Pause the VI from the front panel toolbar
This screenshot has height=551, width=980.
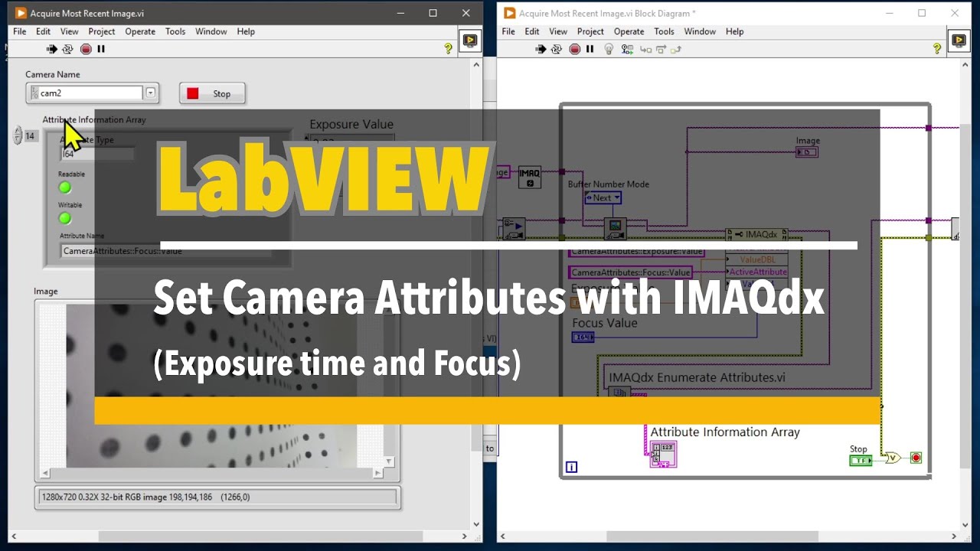pyautogui.click(x=101, y=49)
